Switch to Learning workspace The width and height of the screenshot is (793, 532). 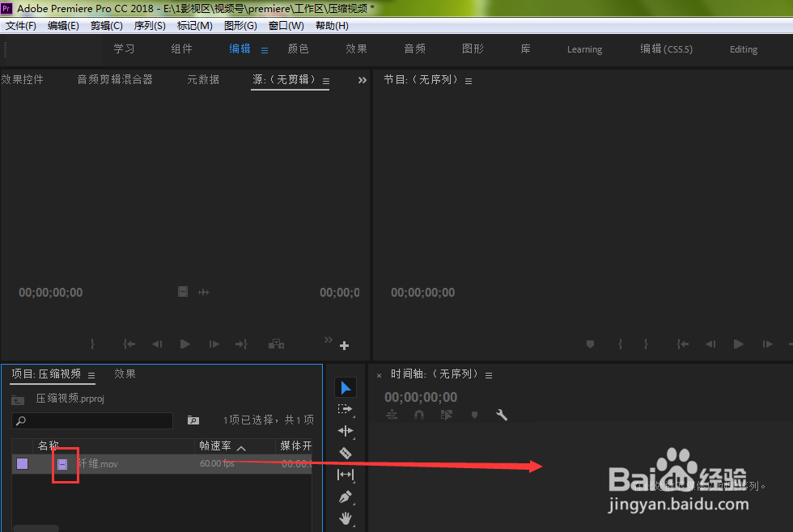[x=584, y=49]
